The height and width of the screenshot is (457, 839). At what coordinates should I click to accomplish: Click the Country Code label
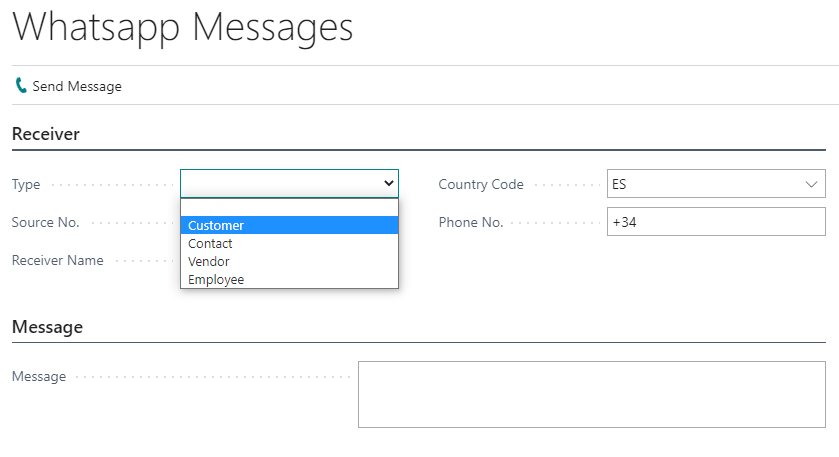[480, 184]
